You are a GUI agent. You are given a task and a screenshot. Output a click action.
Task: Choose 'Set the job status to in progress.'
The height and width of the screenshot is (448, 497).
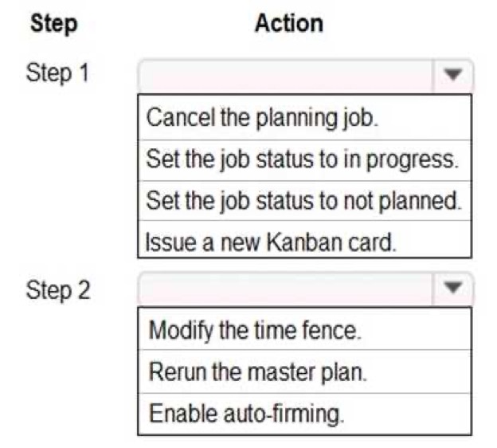tap(304, 160)
